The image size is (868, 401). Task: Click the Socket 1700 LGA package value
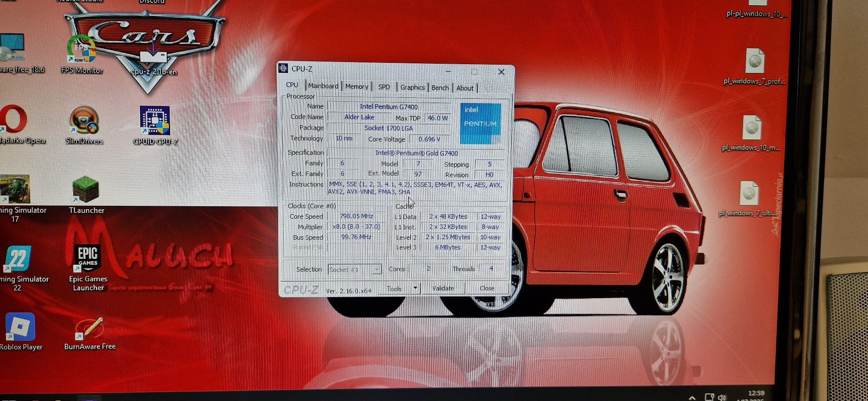(388, 128)
